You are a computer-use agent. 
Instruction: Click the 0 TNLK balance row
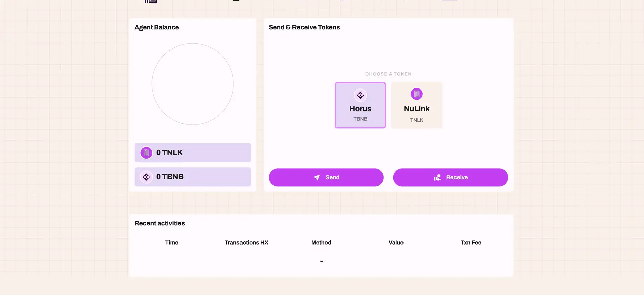(193, 153)
